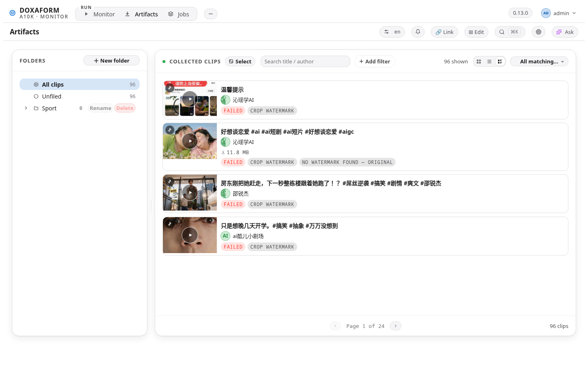Focus the Search title / author field
The width and height of the screenshot is (588, 368).
coord(305,62)
